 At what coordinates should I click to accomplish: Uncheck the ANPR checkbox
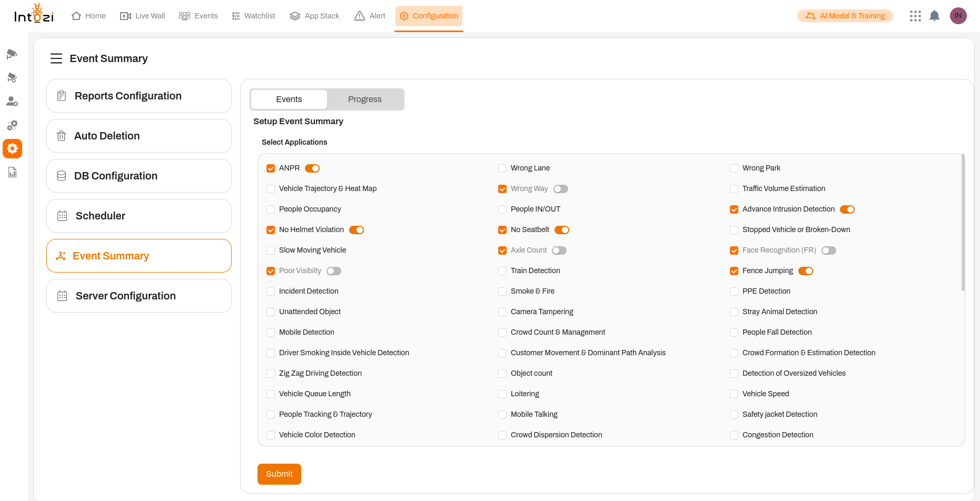[x=271, y=168]
